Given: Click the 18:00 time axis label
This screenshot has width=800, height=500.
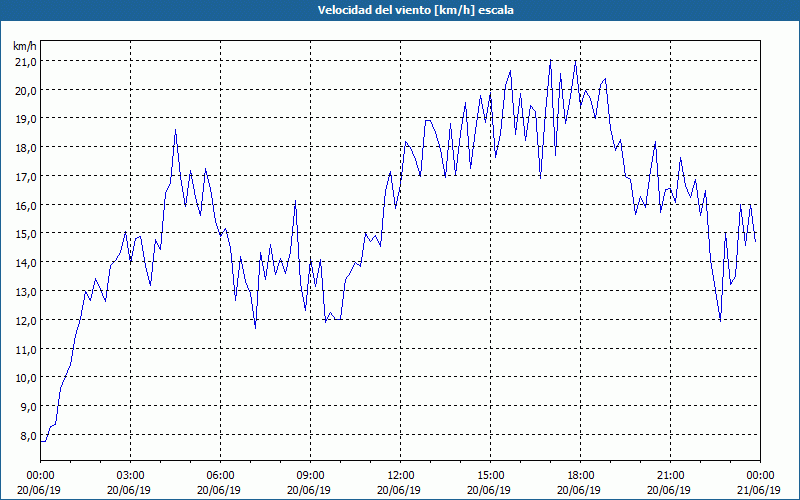Looking at the screenshot, I should (581, 476).
